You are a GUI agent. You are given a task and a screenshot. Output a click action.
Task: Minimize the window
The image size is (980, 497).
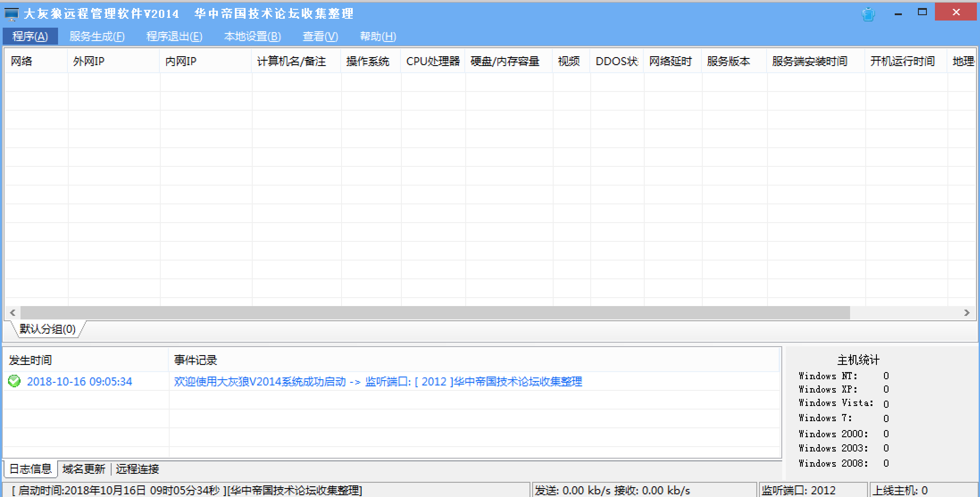click(898, 13)
